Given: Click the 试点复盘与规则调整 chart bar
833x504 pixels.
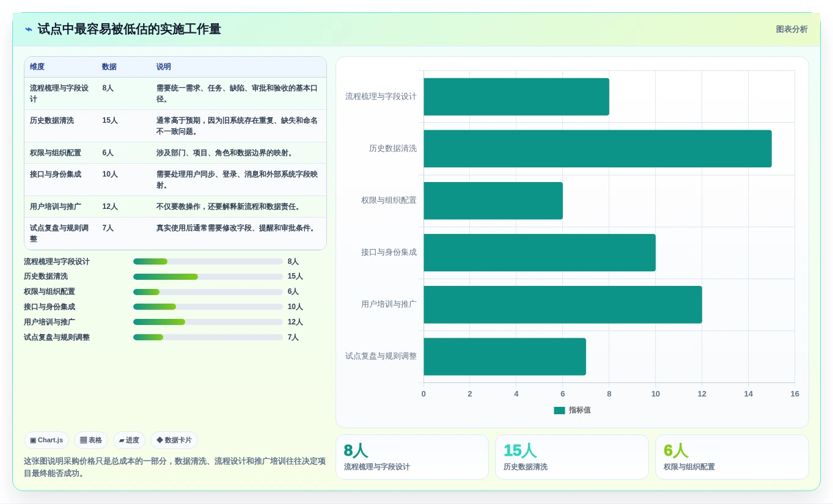Looking at the screenshot, I should pos(505,357).
